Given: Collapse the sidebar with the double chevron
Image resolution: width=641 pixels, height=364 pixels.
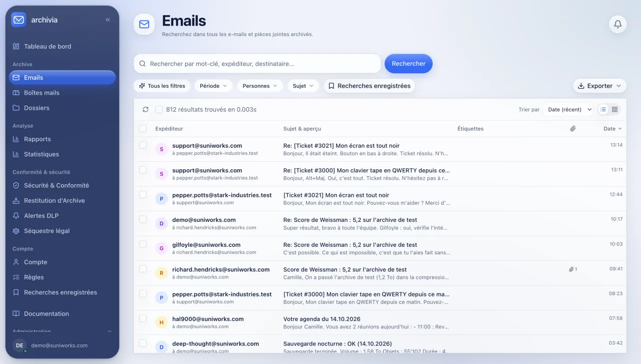Looking at the screenshot, I should (x=108, y=20).
